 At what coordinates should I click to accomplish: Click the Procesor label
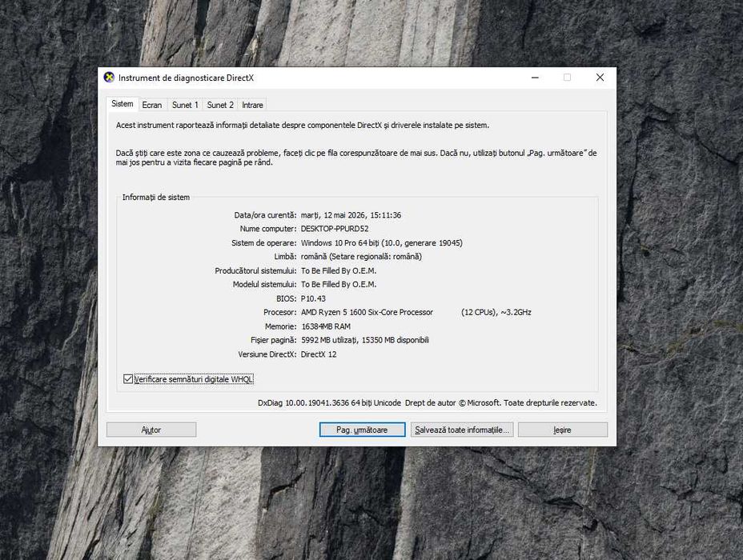280,313
